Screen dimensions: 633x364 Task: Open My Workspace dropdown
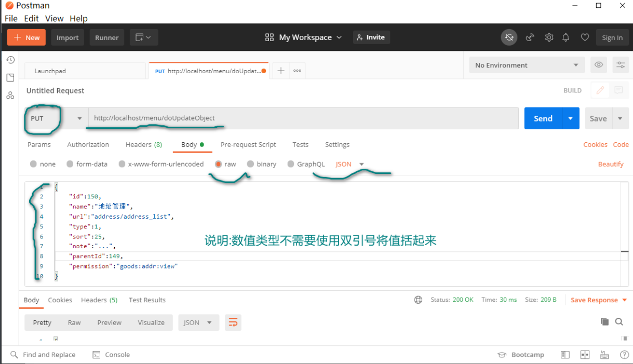point(303,37)
